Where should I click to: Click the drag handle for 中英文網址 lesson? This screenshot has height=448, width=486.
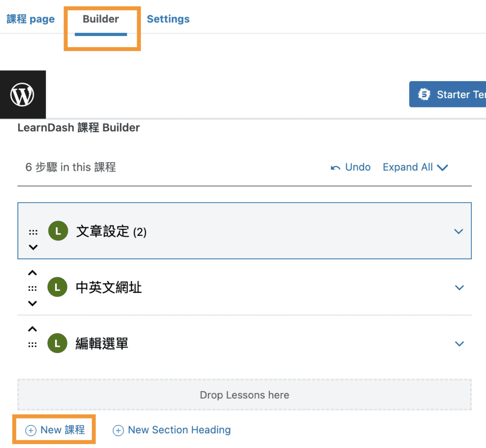coord(33,287)
